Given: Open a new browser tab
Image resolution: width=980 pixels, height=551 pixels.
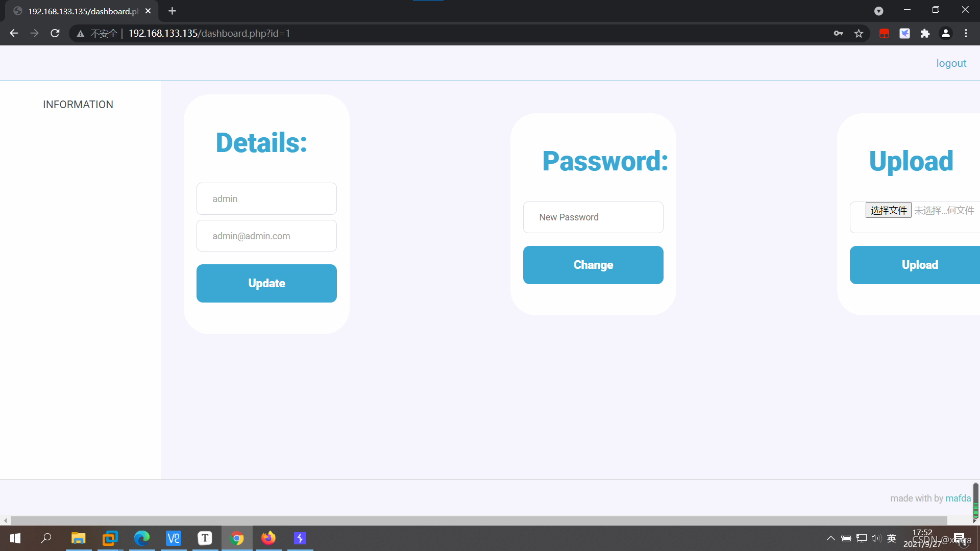Looking at the screenshot, I should tap(172, 11).
